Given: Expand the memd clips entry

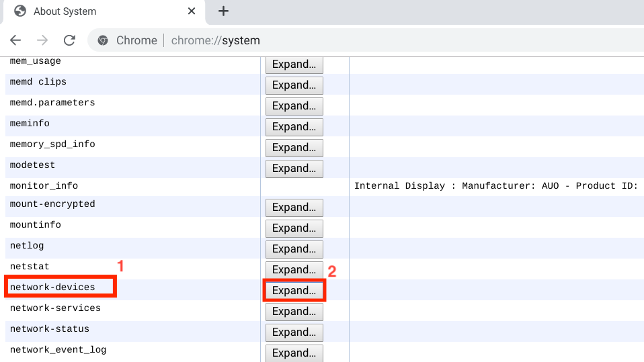Looking at the screenshot, I should tap(294, 85).
